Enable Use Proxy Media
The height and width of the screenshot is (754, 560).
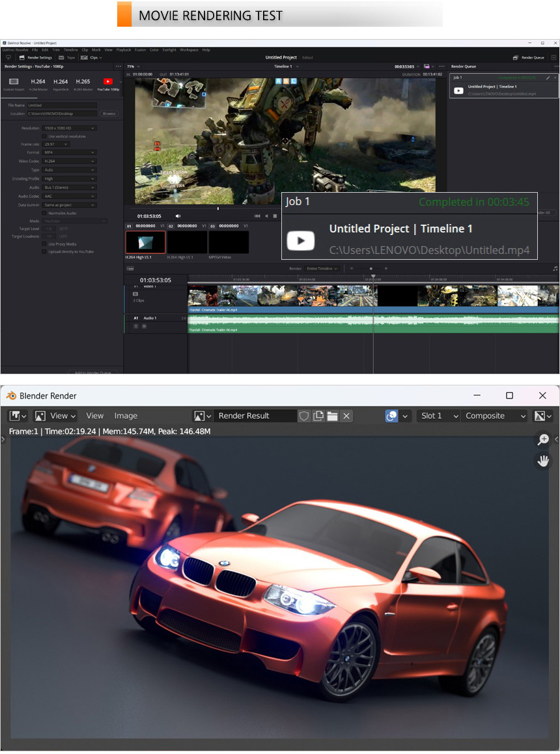pyautogui.click(x=44, y=244)
